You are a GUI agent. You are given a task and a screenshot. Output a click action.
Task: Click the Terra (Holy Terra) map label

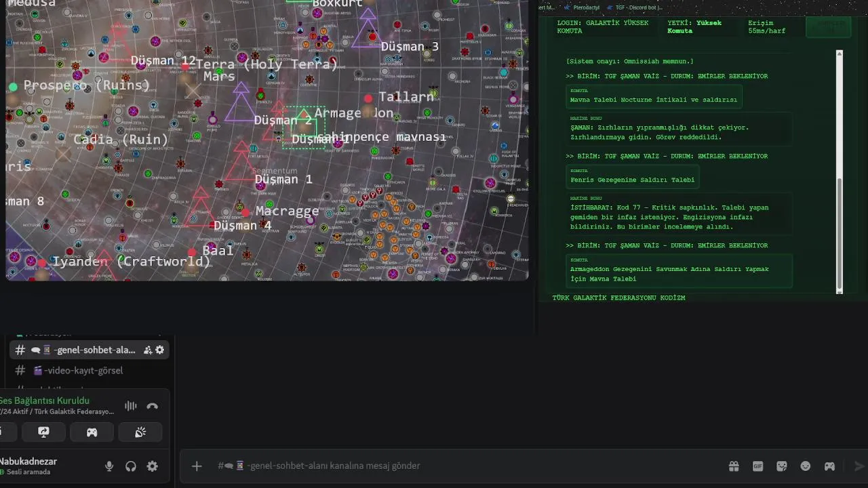[x=267, y=64]
